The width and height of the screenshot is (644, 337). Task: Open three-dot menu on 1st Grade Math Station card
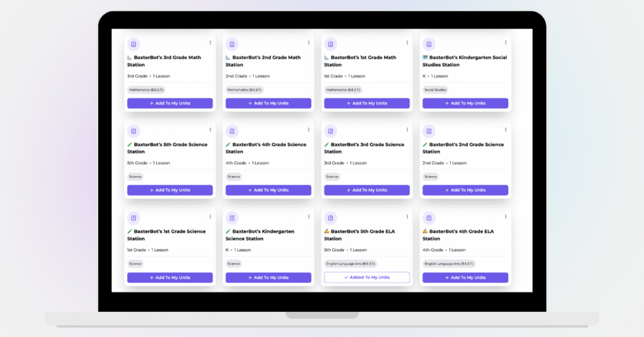407,43
